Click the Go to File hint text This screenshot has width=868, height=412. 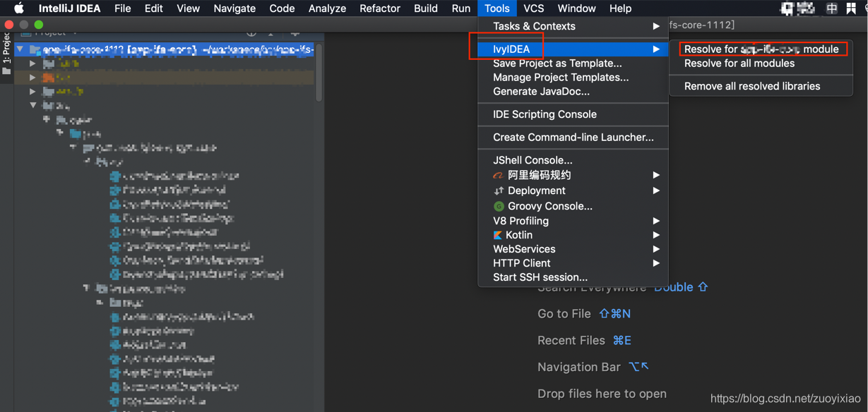564,314
